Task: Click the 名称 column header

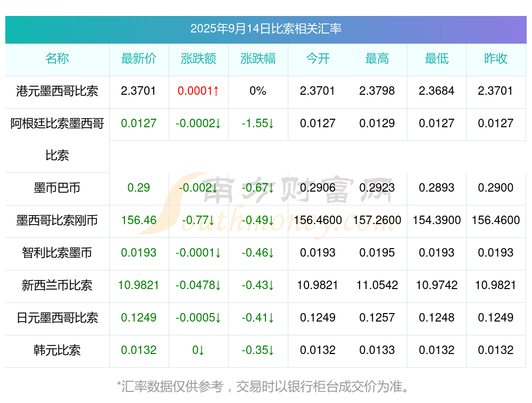Action: click(x=57, y=59)
